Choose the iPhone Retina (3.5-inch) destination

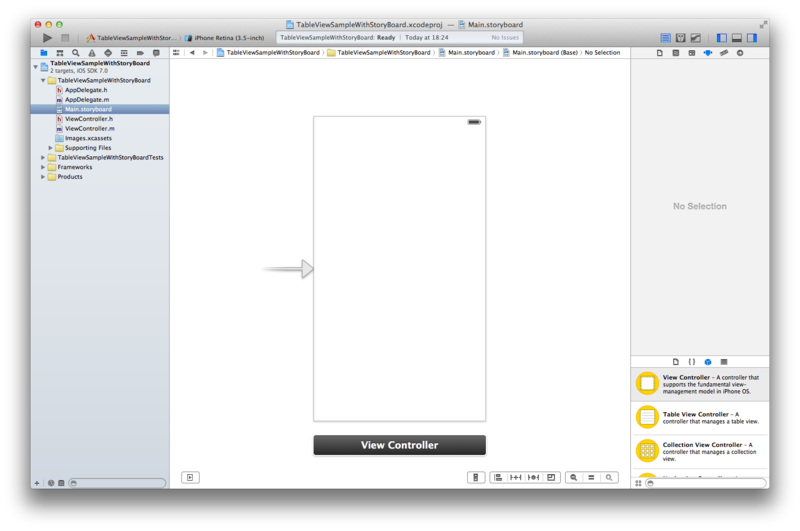coord(225,38)
